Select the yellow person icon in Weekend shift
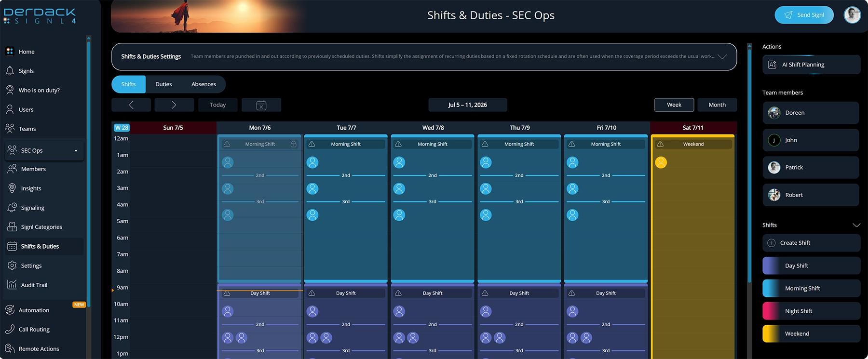The height and width of the screenshot is (359, 868). click(x=661, y=162)
